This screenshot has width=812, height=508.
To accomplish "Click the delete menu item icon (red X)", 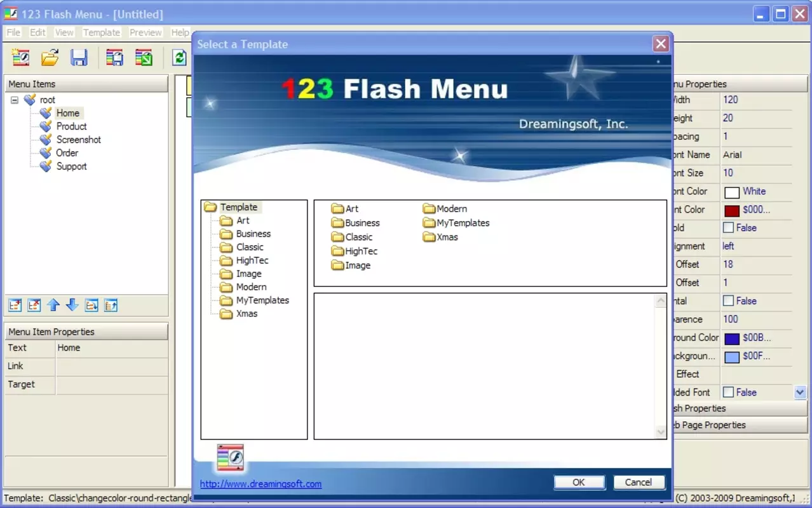I will point(34,305).
